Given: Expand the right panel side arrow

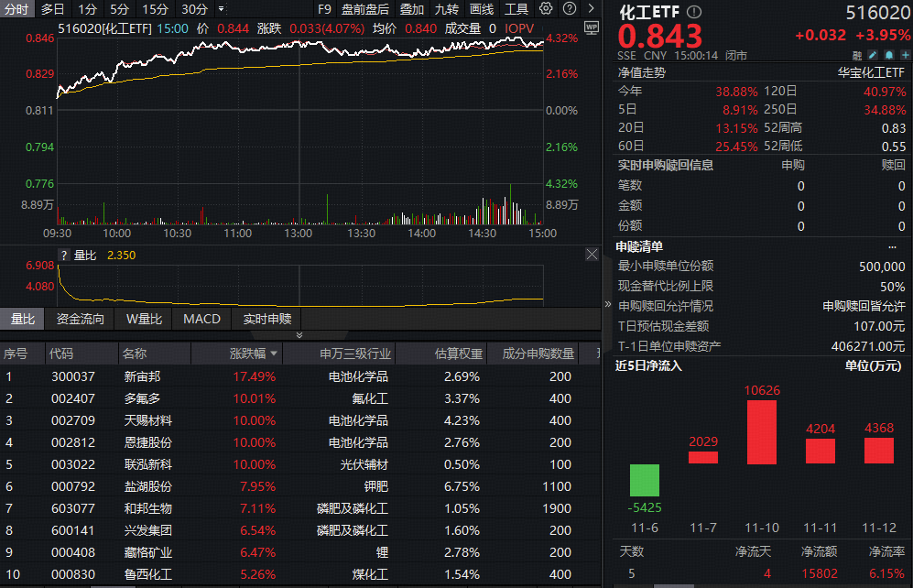Looking at the screenshot, I should 607,303.
